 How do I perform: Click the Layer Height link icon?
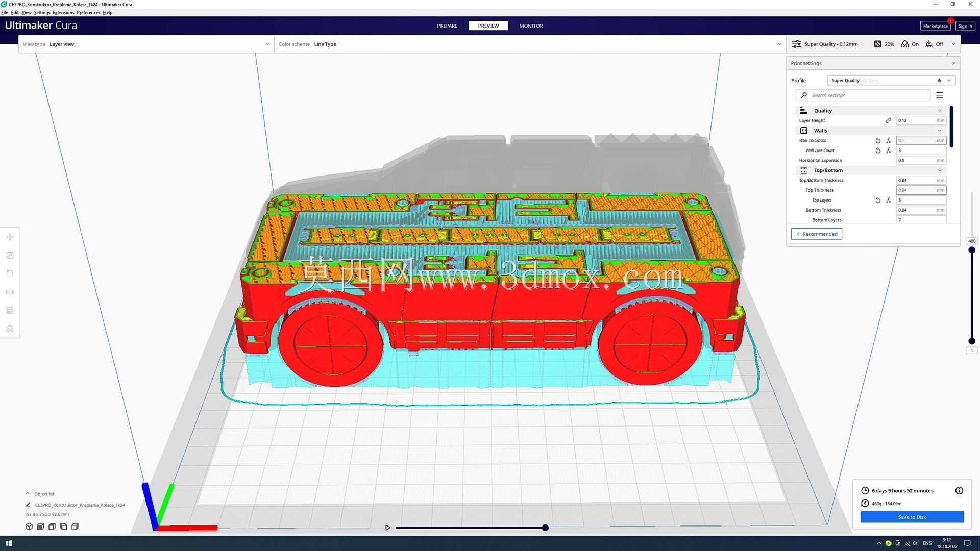(x=888, y=120)
